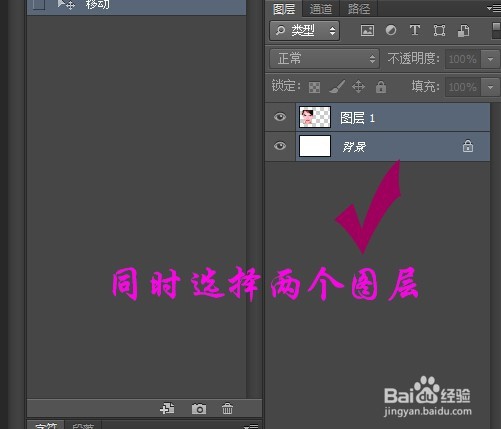This screenshot has height=429, width=501.
Task: Switch to the 路径 tab
Action: click(359, 9)
